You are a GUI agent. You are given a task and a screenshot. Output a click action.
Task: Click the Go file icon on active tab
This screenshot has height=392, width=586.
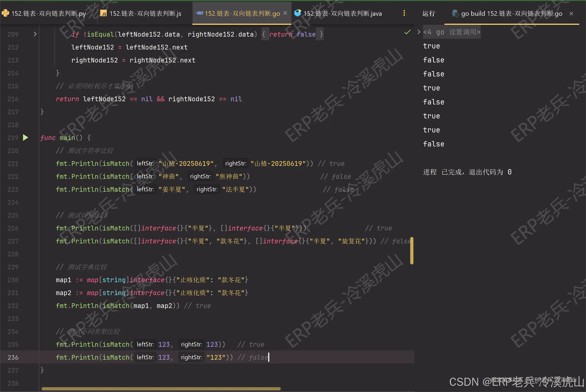click(x=200, y=13)
